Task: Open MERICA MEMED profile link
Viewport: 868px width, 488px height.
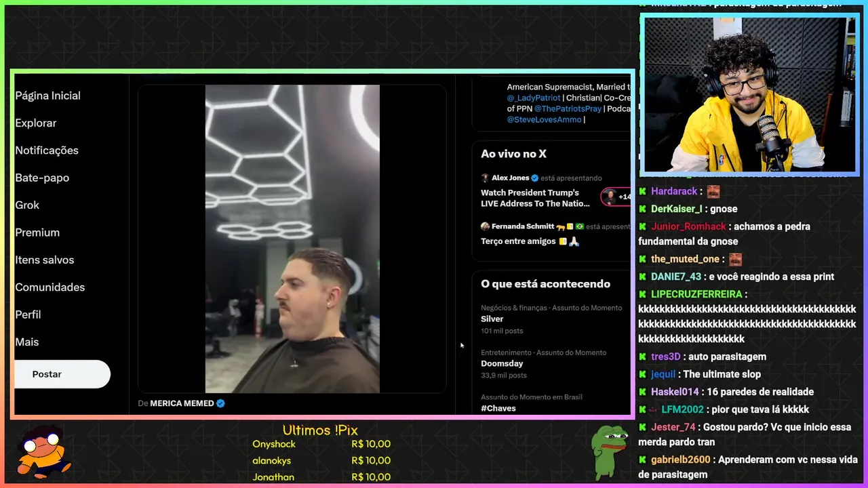Action: (x=182, y=403)
